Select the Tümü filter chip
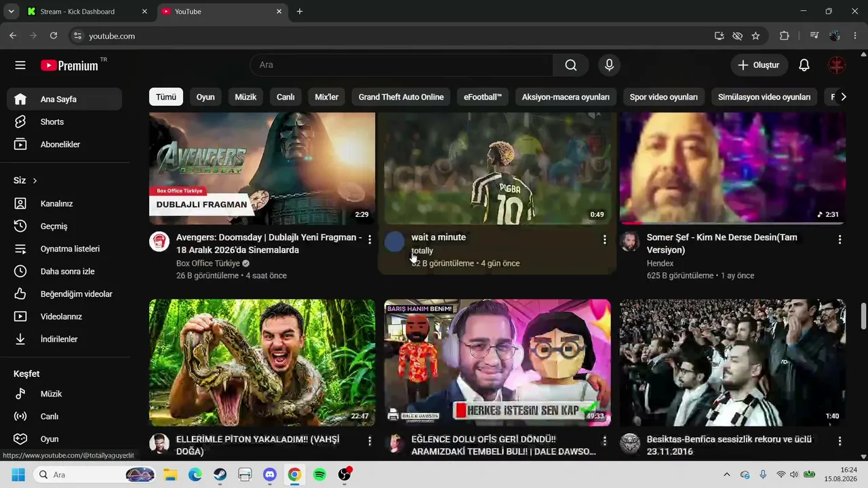This screenshot has height=488, width=868. [x=166, y=97]
